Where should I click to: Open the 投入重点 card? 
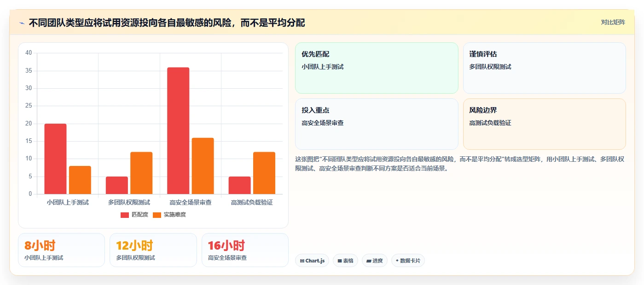377,124
